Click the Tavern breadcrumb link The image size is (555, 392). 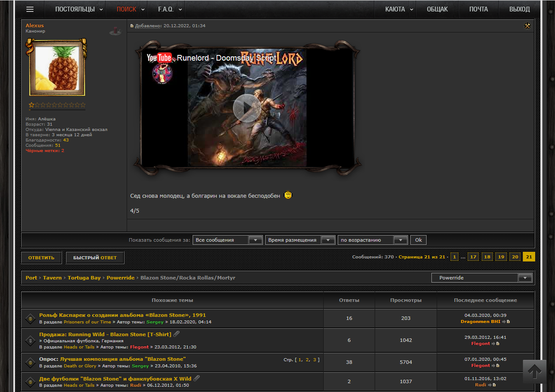(x=52, y=278)
